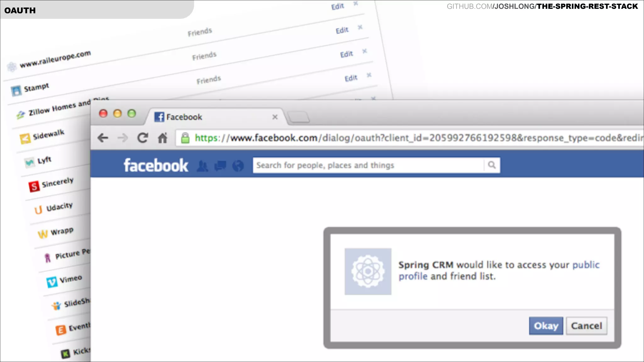Open Facebook notifications globe icon
The image size is (644, 362).
[238, 166]
